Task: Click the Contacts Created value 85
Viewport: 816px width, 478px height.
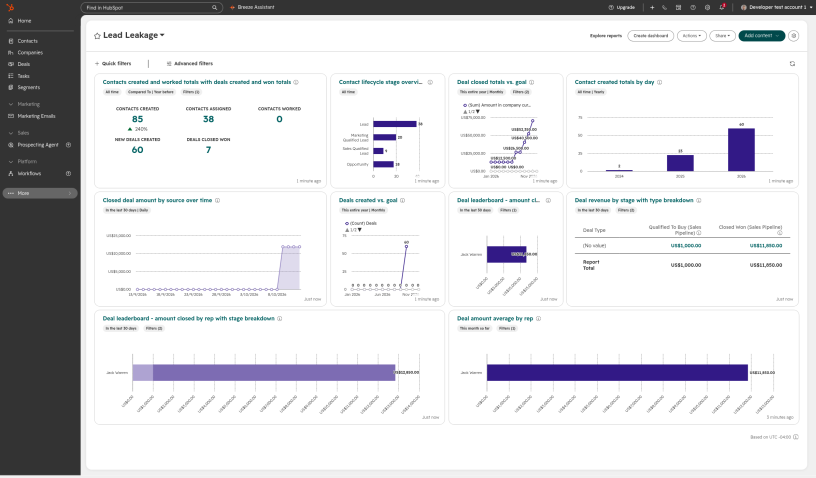Action: click(x=137, y=119)
